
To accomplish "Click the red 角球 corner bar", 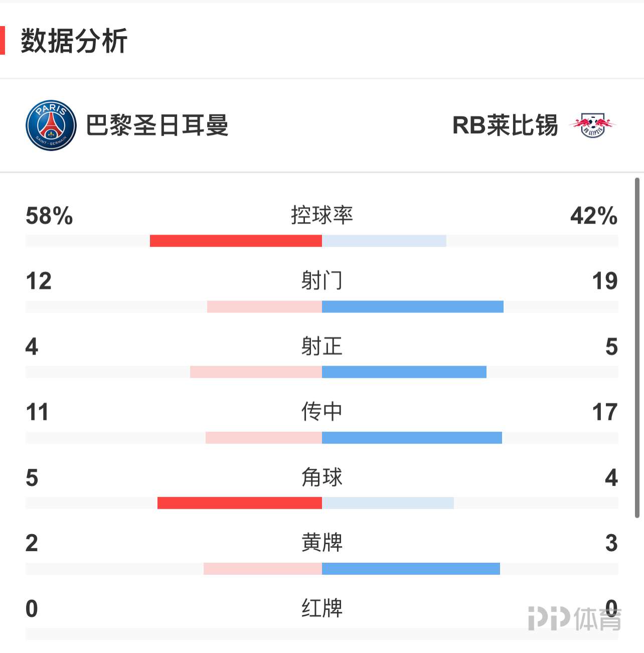I will [x=240, y=503].
